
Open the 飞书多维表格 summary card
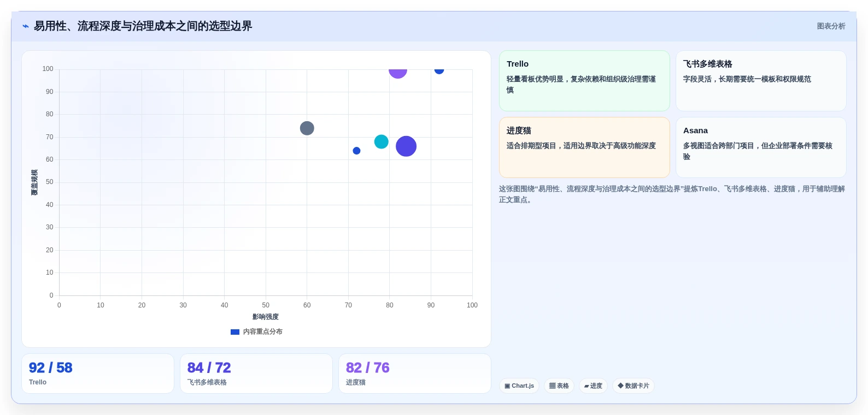[x=761, y=81]
